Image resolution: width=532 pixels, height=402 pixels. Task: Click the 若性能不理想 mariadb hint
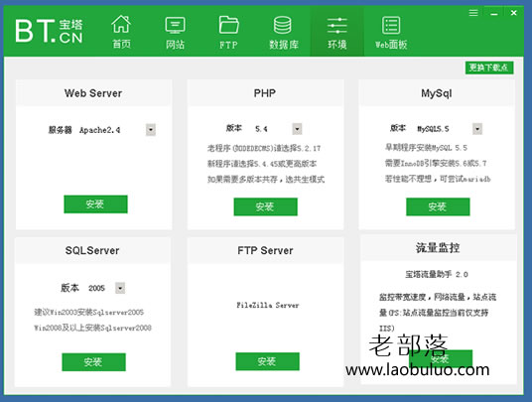(x=438, y=179)
